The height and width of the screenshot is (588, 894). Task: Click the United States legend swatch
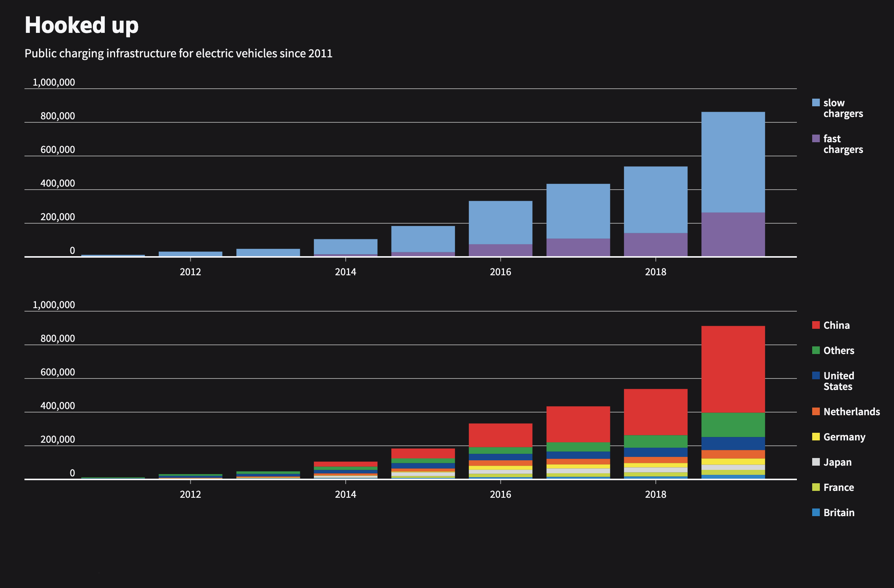(x=816, y=376)
